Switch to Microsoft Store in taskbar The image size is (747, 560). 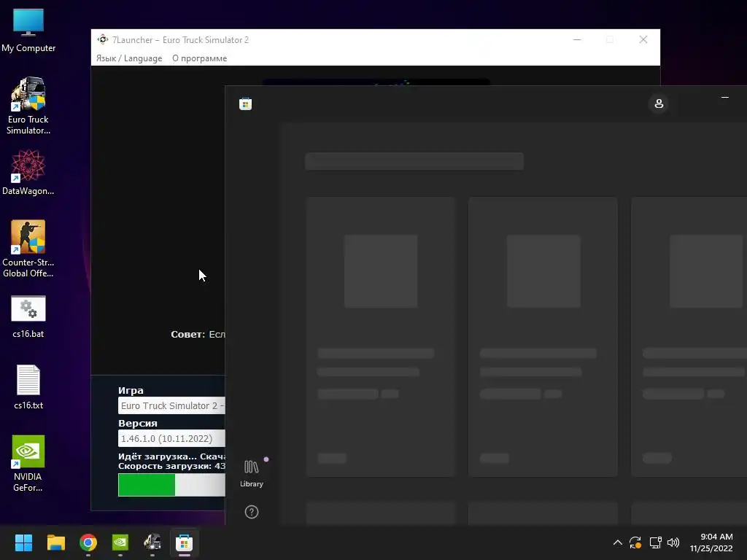(185, 542)
